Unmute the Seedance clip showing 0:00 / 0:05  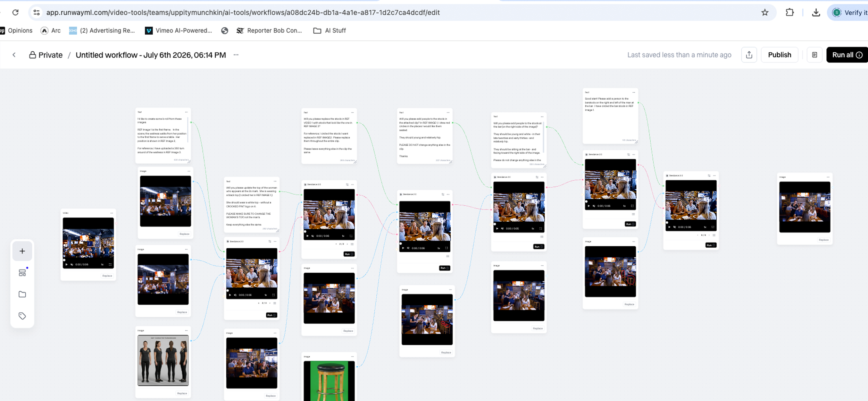click(x=502, y=229)
